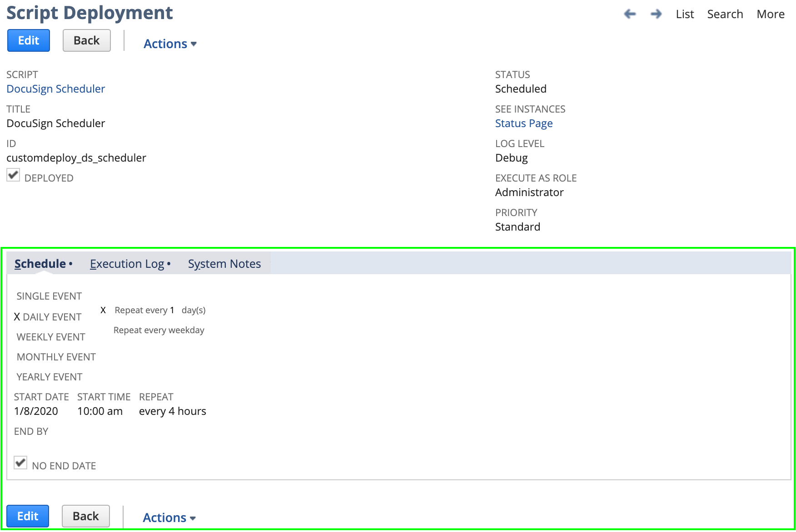This screenshot has width=796, height=532.
Task: Click the bottom Back button
Action: pos(85,516)
